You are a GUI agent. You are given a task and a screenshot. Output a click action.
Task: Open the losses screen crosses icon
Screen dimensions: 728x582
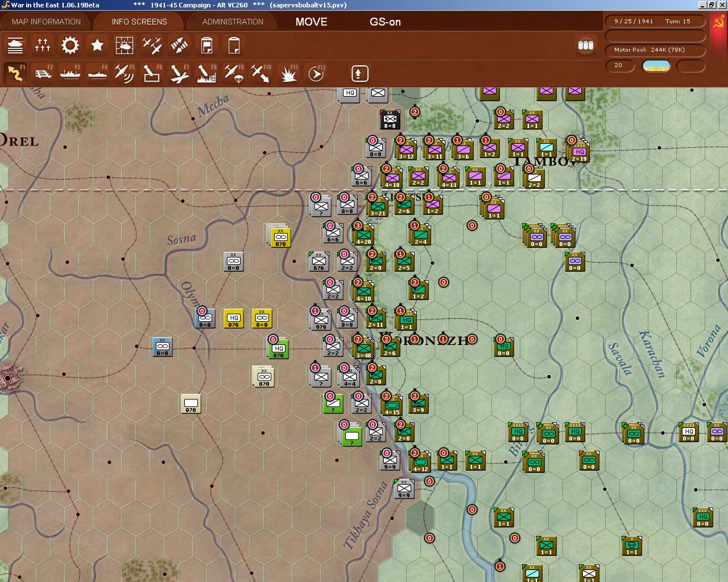tap(43, 45)
